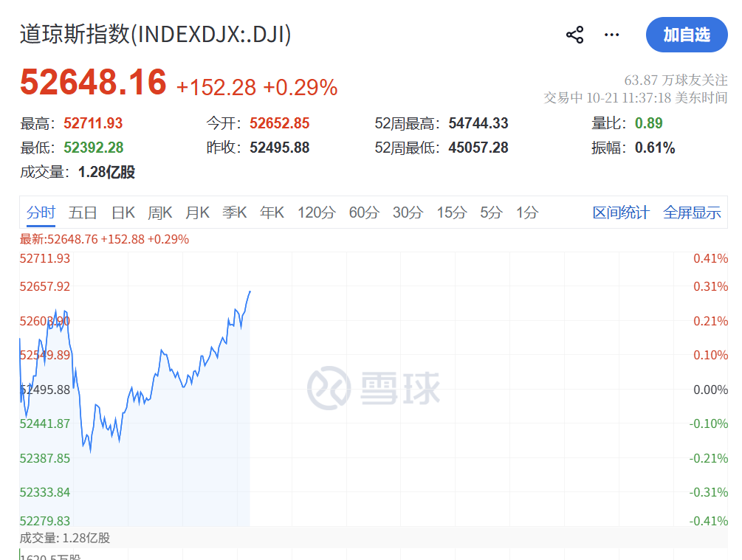Select the 分时 chart tab
The height and width of the screenshot is (560, 742).
click(41, 212)
